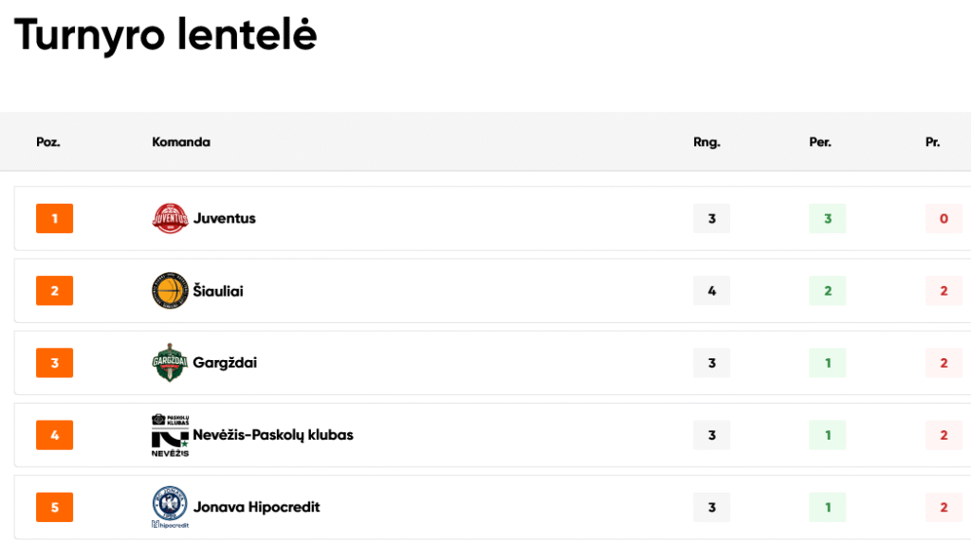The image size is (971, 560).
Task: Click the Komanda column header
Action: pyautogui.click(x=181, y=142)
